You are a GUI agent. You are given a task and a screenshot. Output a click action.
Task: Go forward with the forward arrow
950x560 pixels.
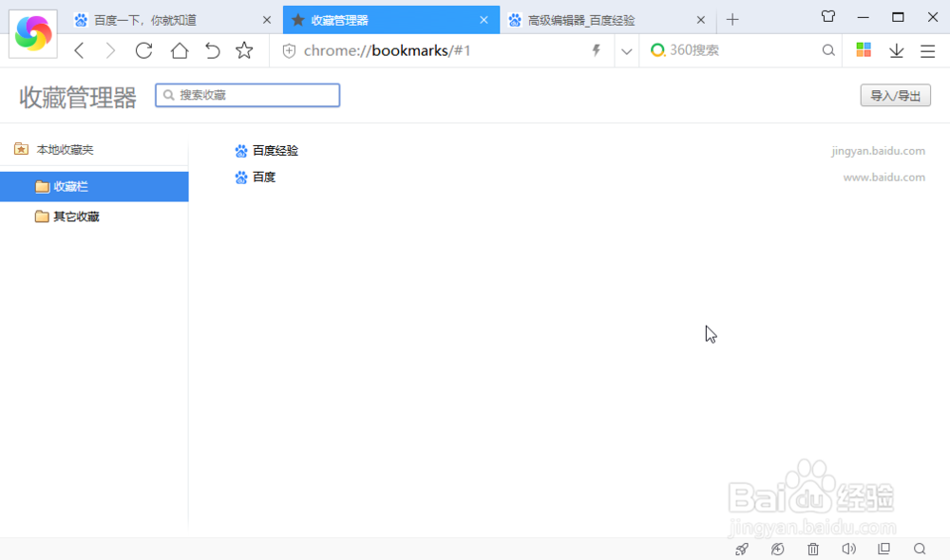[110, 50]
